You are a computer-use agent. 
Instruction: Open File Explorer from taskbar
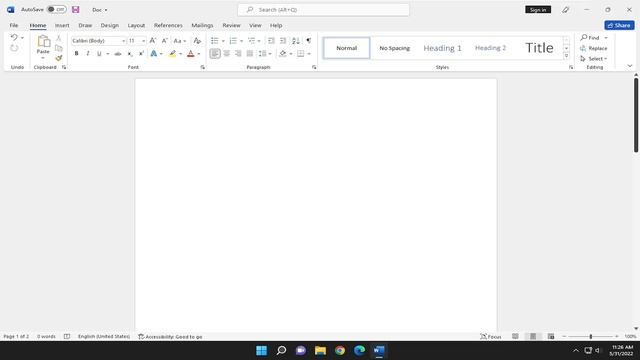(320, 350)
